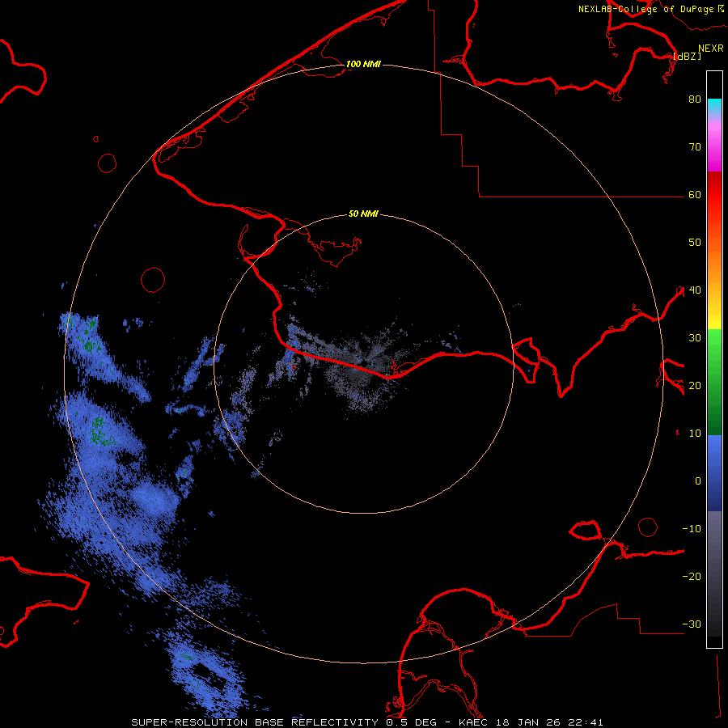
Task: Click the -30 value on dBZ scale
Action: tap(692, 625)
